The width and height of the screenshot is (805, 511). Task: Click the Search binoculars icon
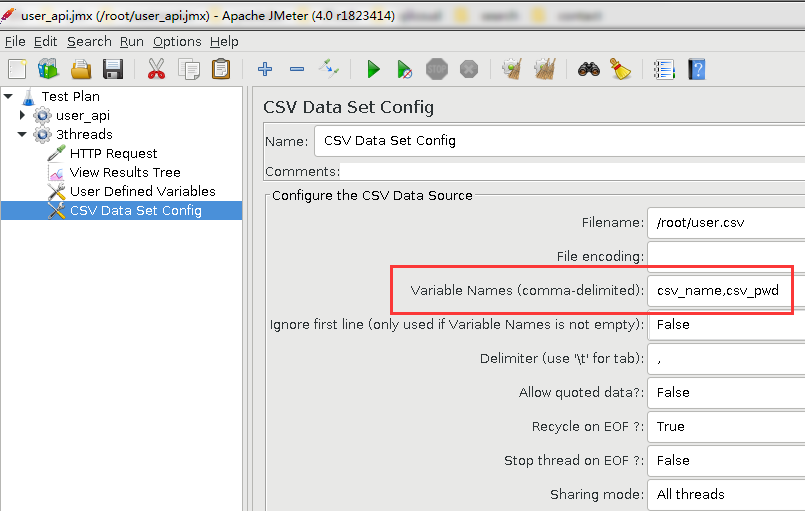click(588, 69)
